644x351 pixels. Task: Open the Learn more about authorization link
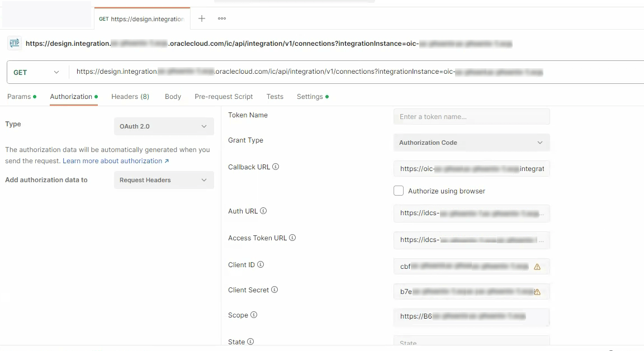tap(112, 160)
